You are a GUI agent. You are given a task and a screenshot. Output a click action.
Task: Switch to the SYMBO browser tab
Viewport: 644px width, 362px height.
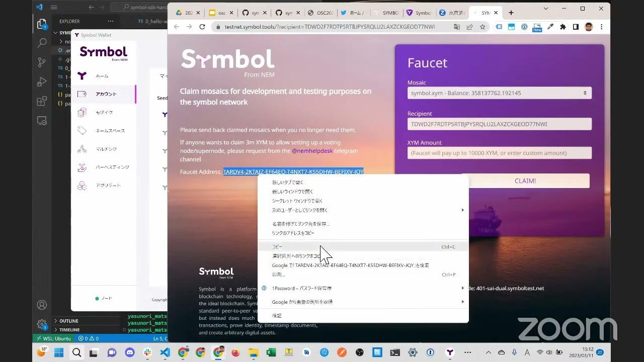386,13
